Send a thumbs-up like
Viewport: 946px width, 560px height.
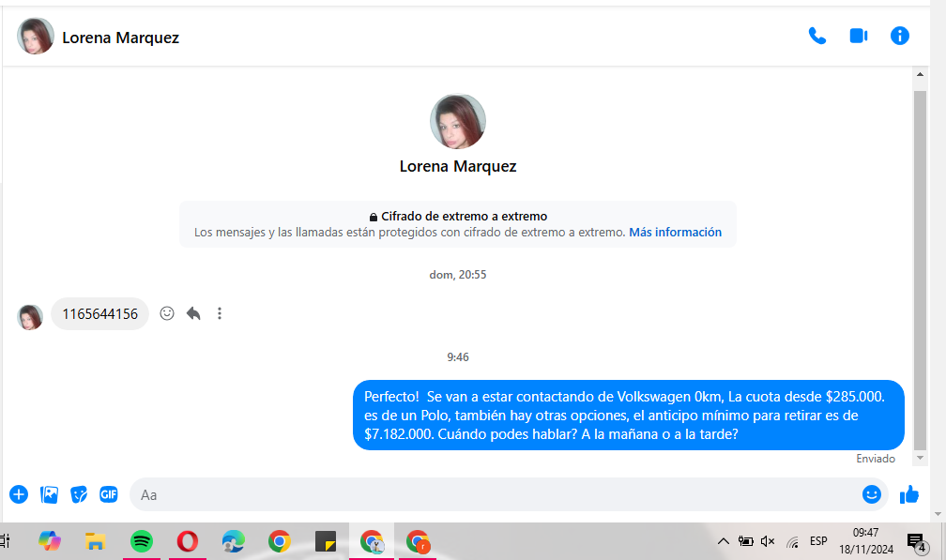tap(908, 494)
